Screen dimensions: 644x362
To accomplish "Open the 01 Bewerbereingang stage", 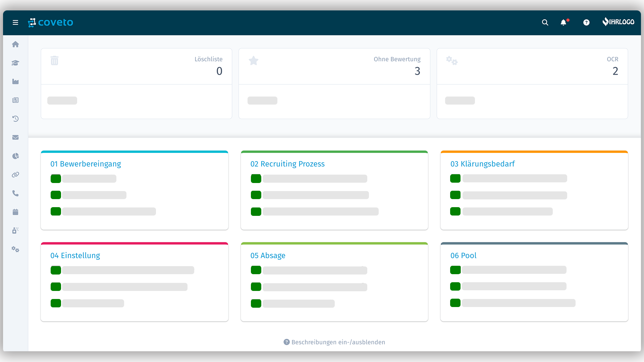I will click(86, 164).
